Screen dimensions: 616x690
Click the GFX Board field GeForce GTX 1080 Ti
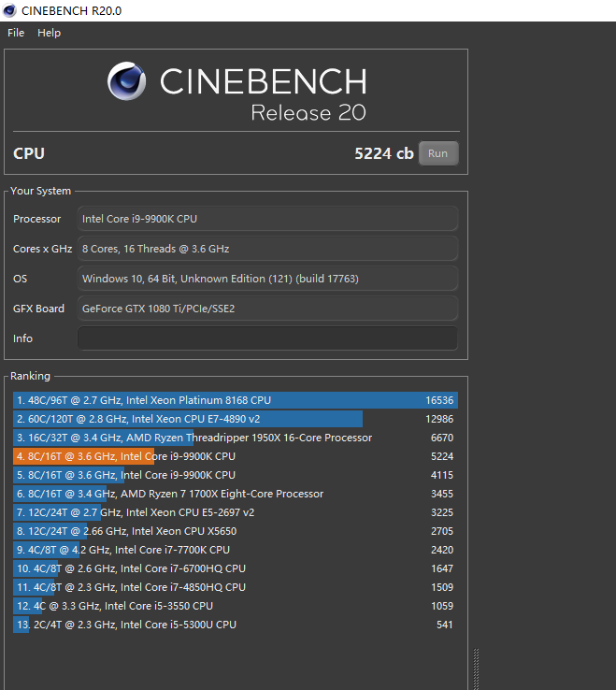(x=267, y=309)
